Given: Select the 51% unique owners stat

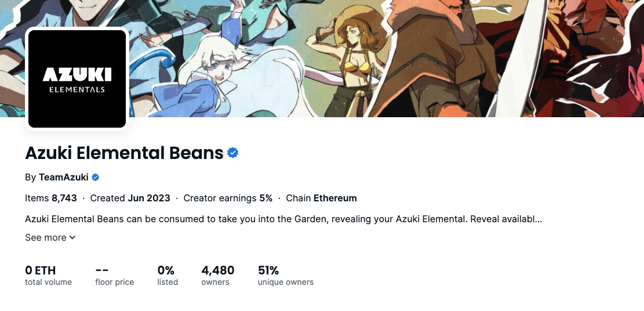Looking at the screenshot, I should pos(285,275).
